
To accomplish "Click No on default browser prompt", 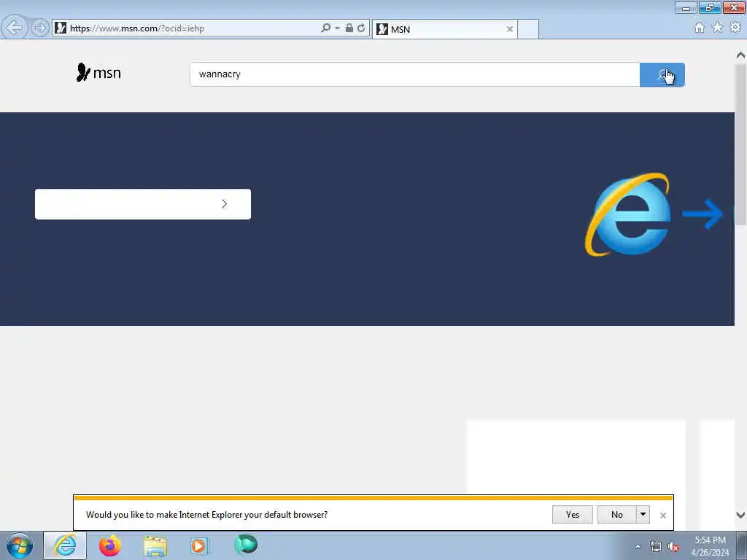I will [x=616, y=515].
